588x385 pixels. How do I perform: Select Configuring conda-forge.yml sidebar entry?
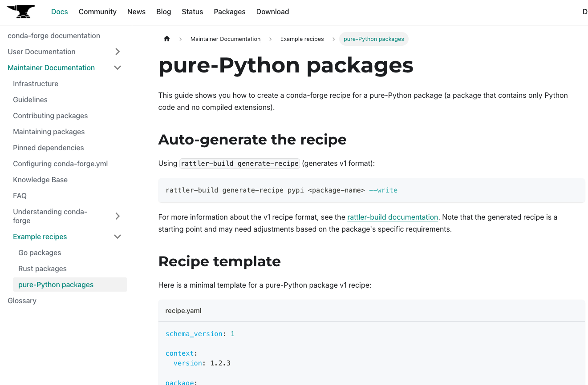click(60, 164)
